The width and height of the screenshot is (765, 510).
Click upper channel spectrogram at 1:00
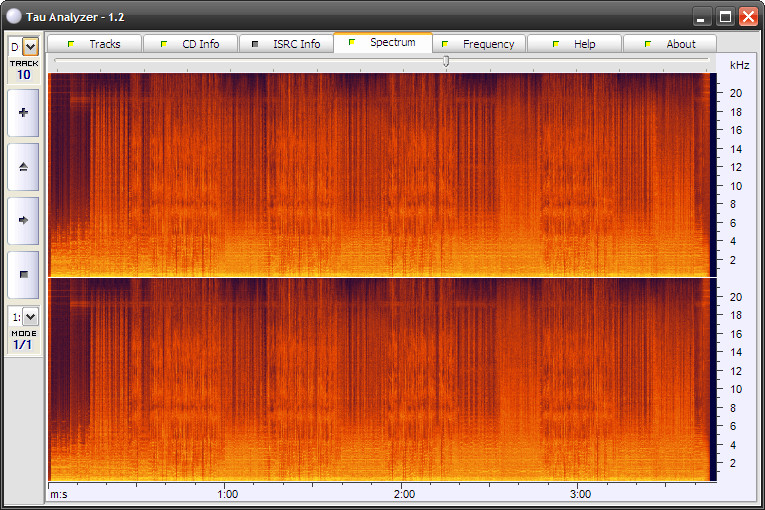(x=227, y=175)
